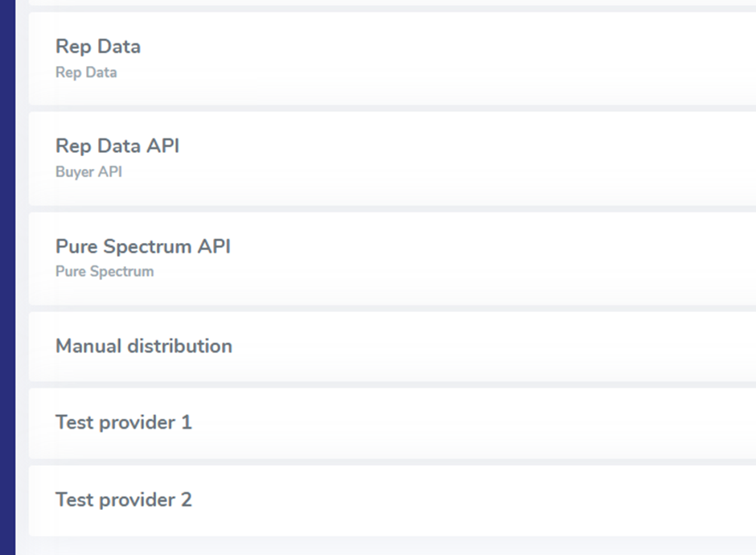Click the partially visible card above Rep Data

click(x=392, y=2)
